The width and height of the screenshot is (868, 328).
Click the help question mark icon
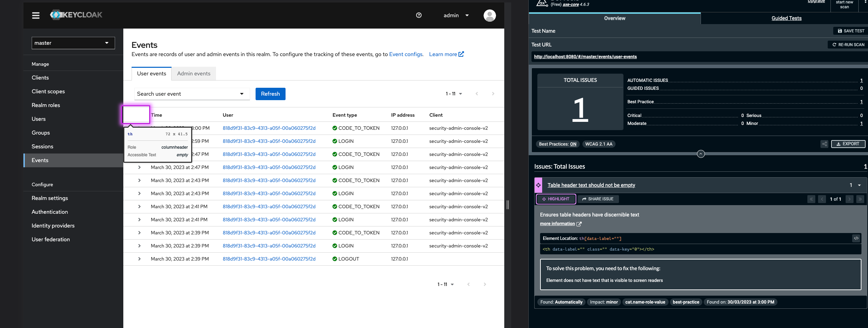[419, 15]
